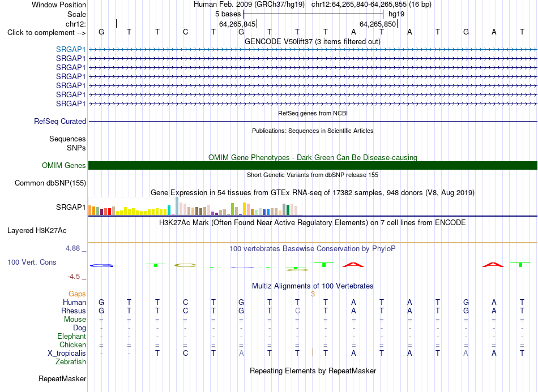
Task: Click the orange insertion bar in X_tropicalis row
Action: click(x=313, y=352)
